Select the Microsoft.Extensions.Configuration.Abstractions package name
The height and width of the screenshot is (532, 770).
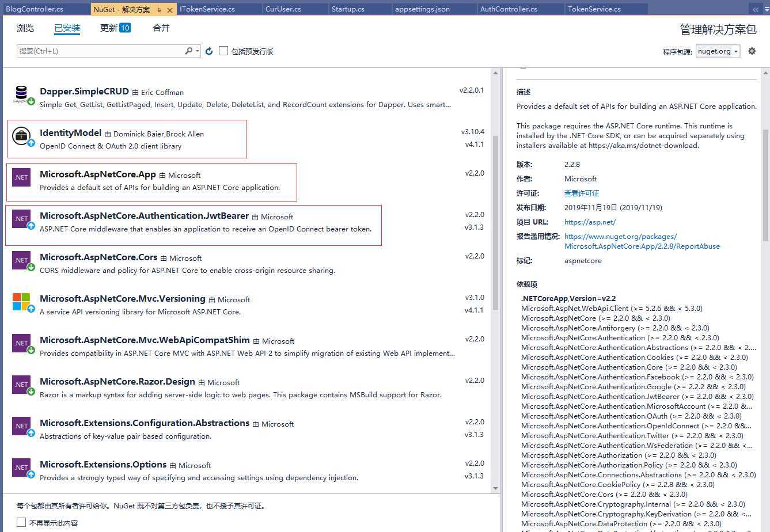point(145,423)
